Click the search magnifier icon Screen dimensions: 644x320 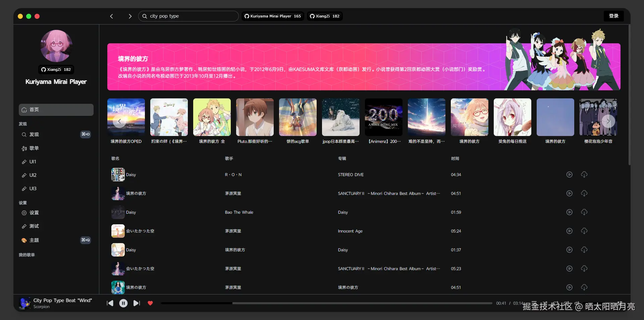click(145, 16)
